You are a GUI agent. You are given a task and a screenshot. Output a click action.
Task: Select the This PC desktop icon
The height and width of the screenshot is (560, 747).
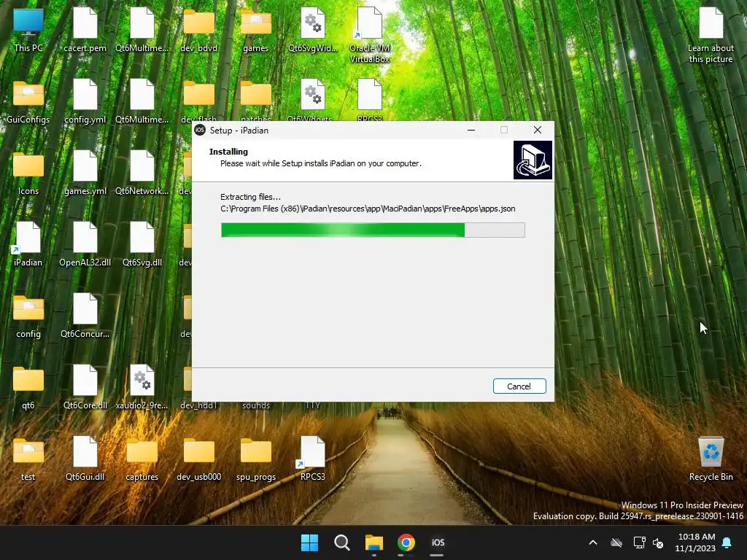coord(28,30)
